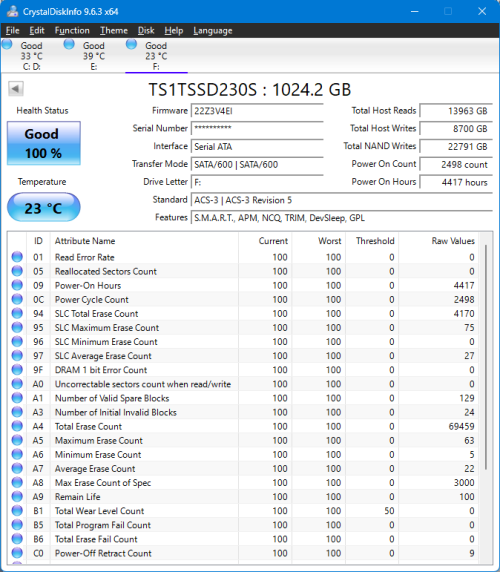The image size is (500, 572).
Task: Open the Help menu
Action: click(174, 31)
